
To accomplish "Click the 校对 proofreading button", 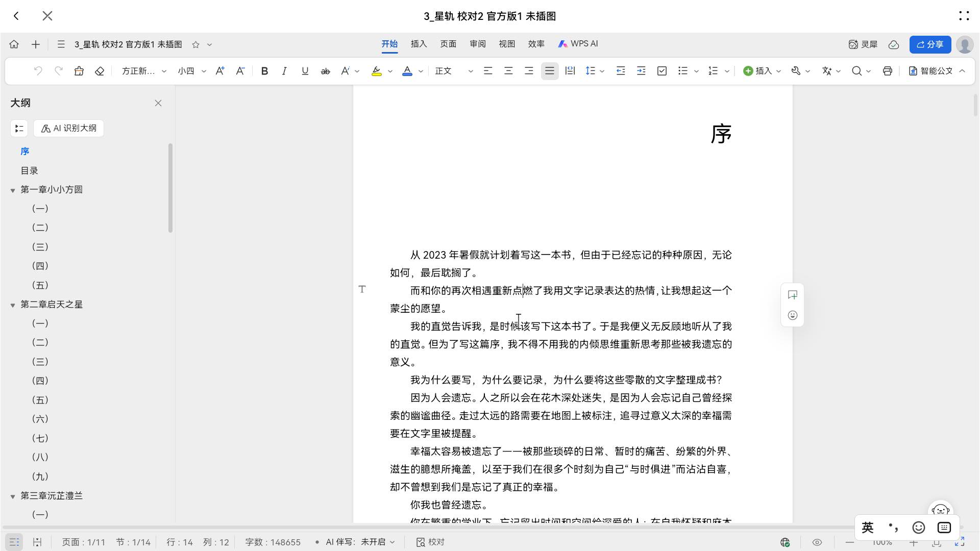I will 430,542.
